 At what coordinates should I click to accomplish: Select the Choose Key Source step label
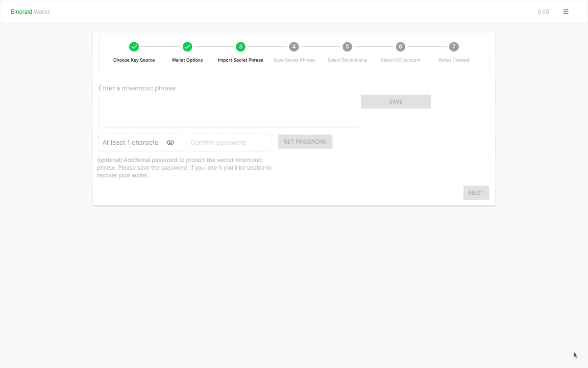click(x=134, y=60)
